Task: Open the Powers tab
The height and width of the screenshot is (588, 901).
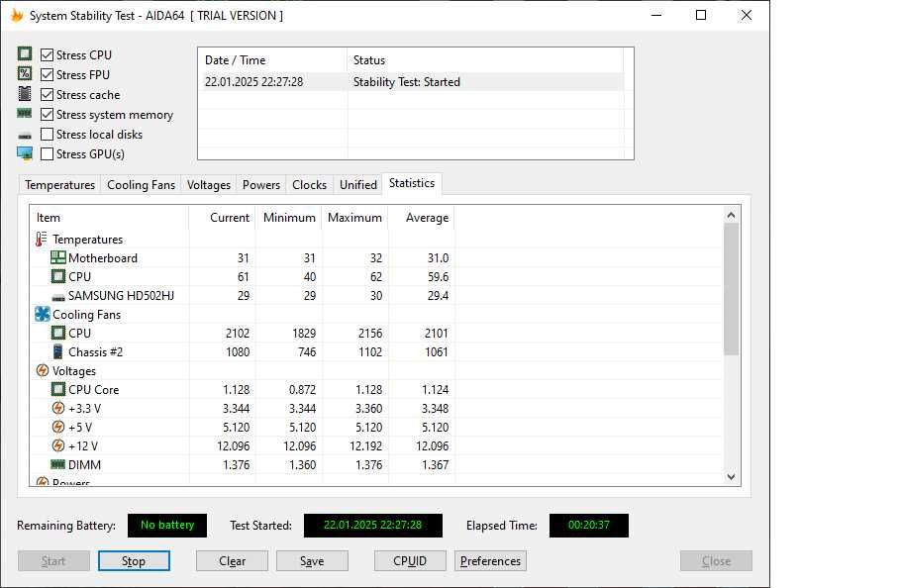Action: 261,185
